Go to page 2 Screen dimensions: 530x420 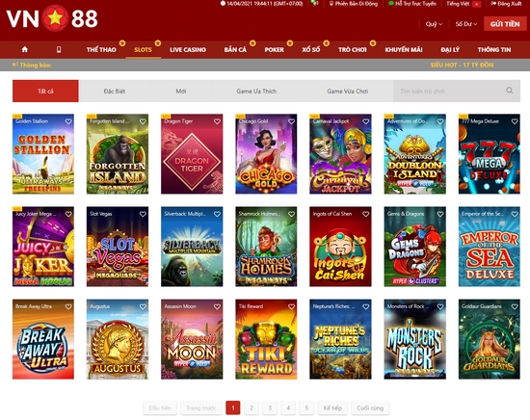[x=252, y=407]
